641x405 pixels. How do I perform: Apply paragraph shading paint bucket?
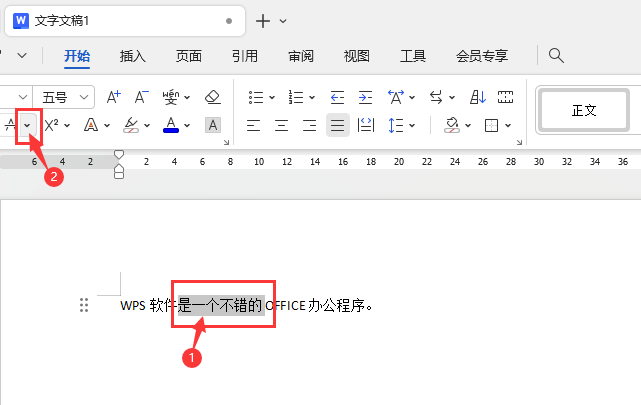(x=452, y=125)
